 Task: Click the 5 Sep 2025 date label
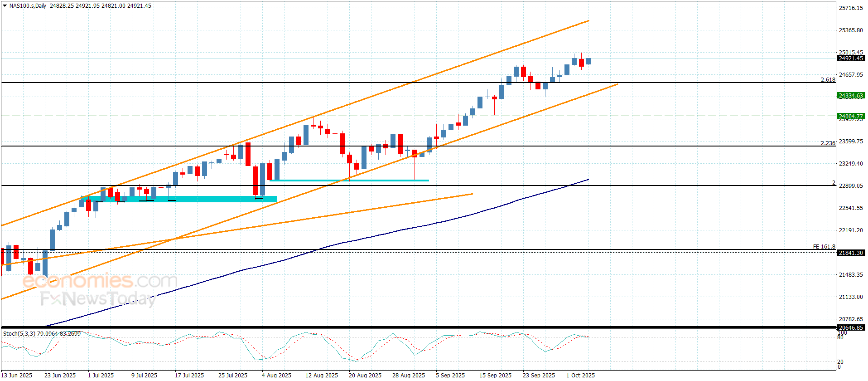click(450, 376)
